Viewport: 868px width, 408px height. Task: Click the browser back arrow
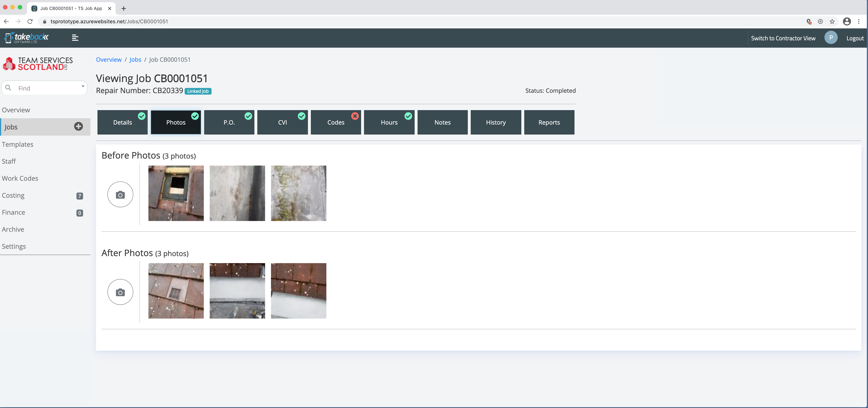6,21
